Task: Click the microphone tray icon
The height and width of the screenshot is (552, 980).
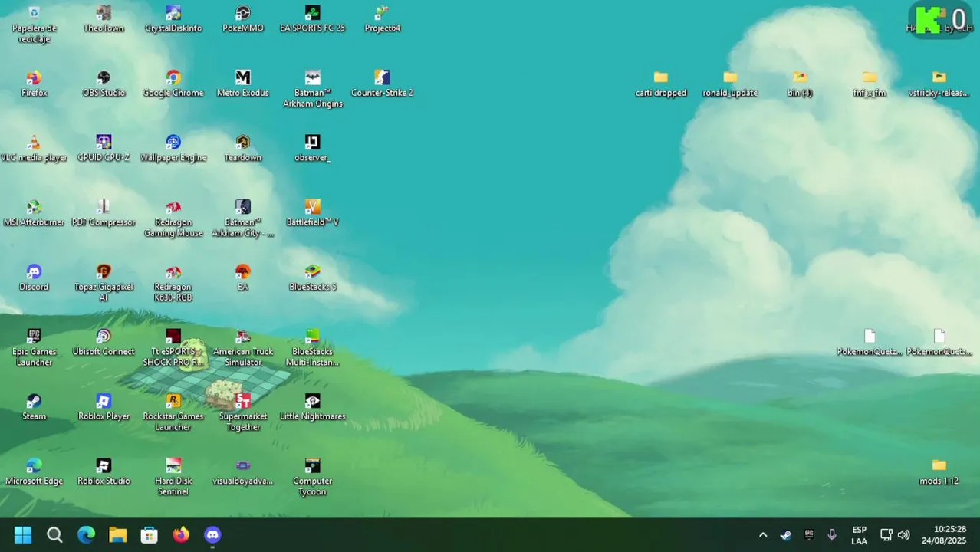Action: 832,535
